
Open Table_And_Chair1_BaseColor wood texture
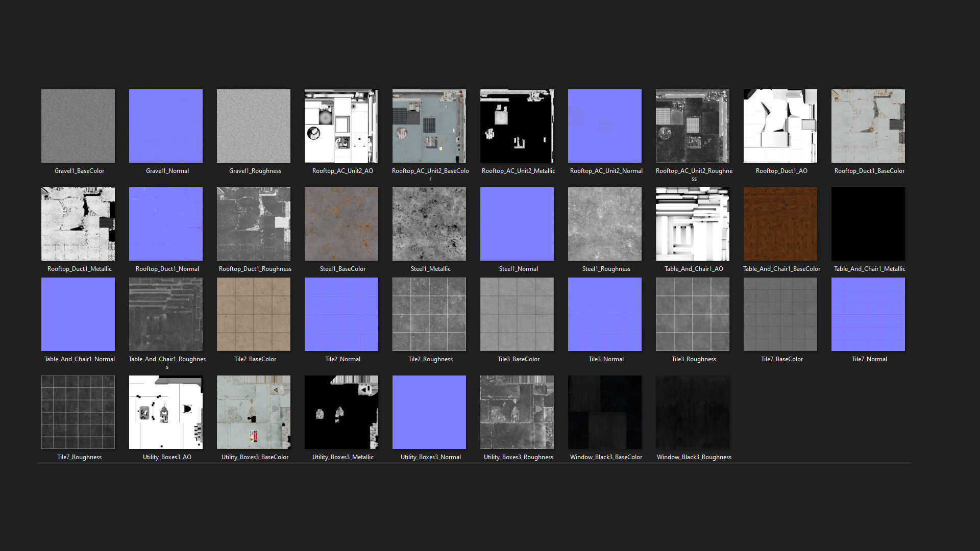pos(780,224)
